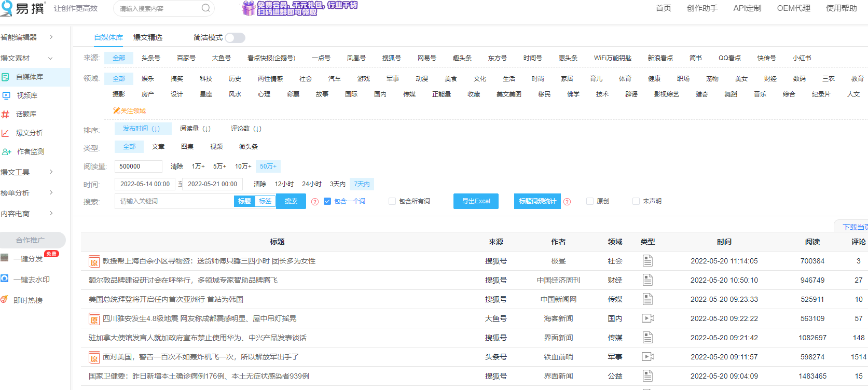Screen dimensions: 868x390
Task: Switch to the 爆文精选 tab
Action: point(148,37)
